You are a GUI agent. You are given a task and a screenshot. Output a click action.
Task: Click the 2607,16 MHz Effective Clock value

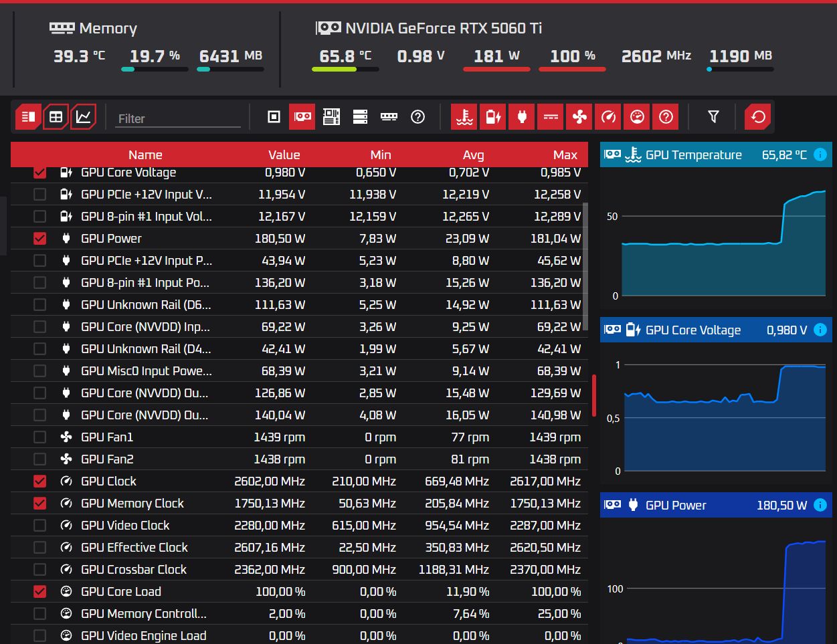[x=270, y=547]
